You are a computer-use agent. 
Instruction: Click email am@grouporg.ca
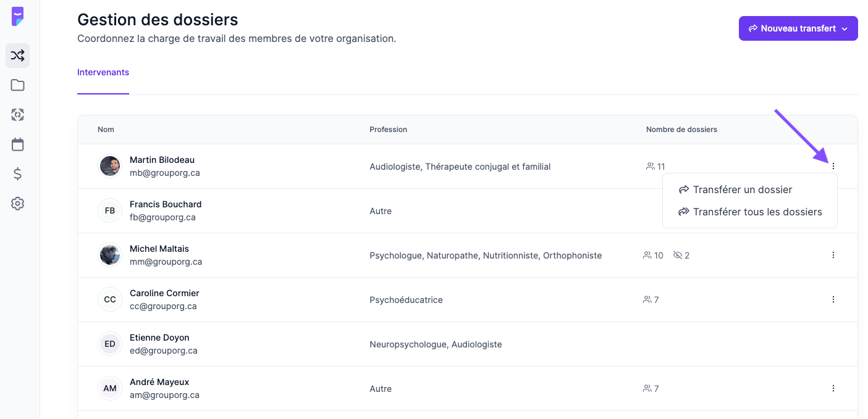coord(164,395)
